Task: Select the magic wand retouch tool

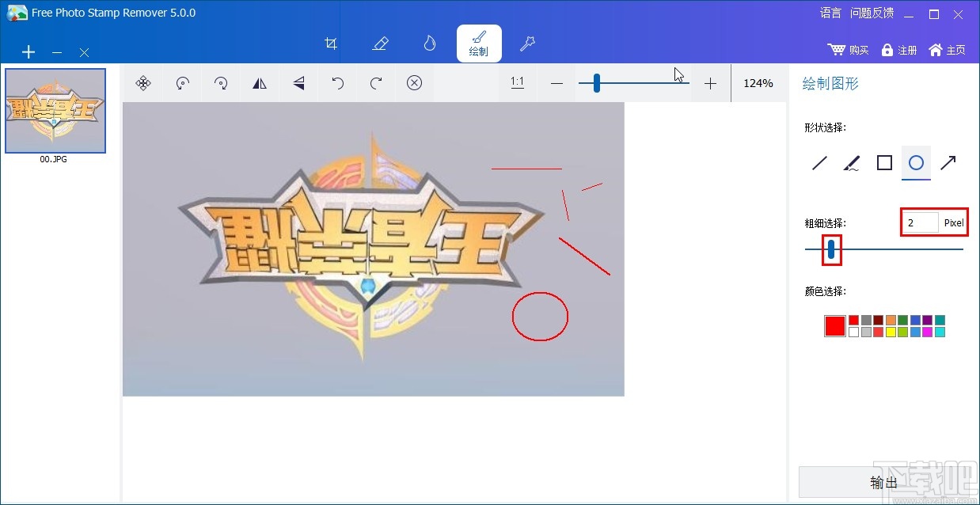Action: point(527,44)
